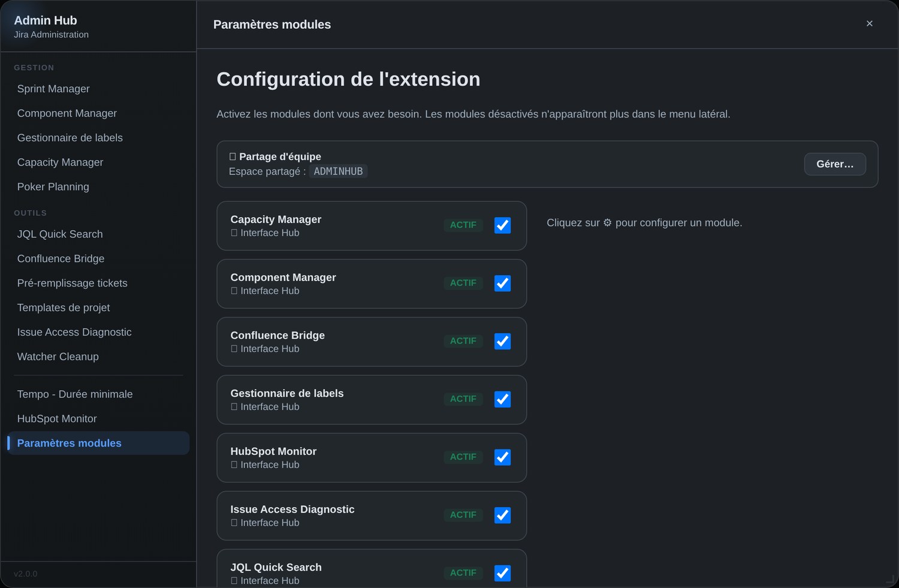Click the resize grip in the window corner
The height and width of the screenshot is (588, 899).
point(890,579)
